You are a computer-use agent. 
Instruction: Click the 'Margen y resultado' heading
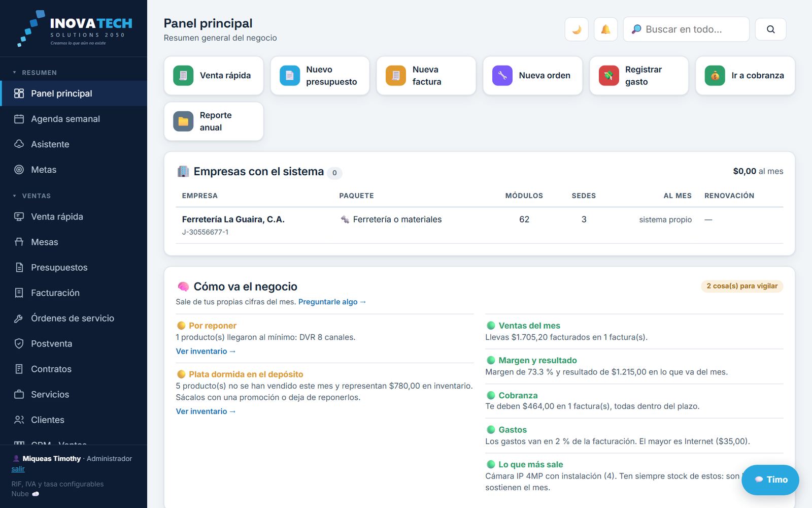(x=537, y=360)
